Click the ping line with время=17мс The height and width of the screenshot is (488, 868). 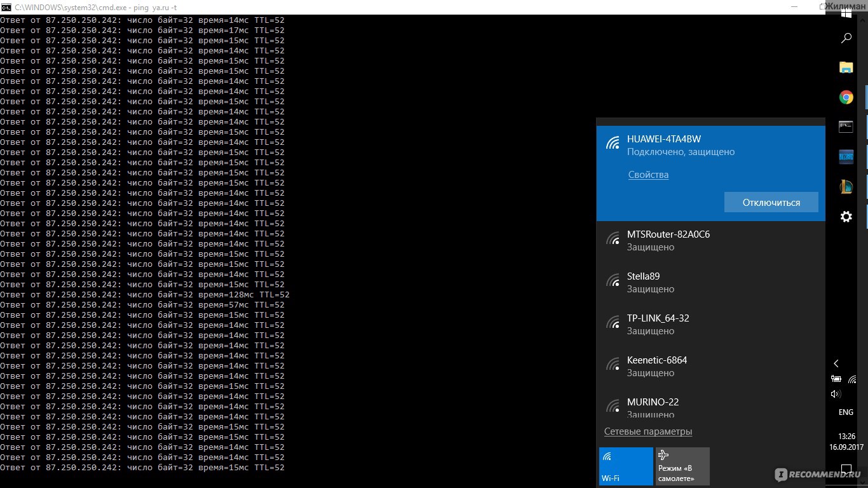pos(142,30)
